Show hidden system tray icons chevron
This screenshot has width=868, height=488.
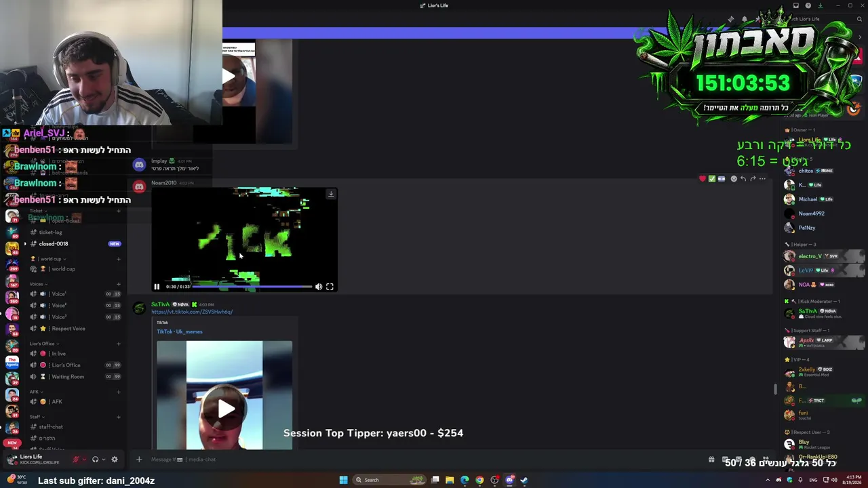click(x=768, y=480)
